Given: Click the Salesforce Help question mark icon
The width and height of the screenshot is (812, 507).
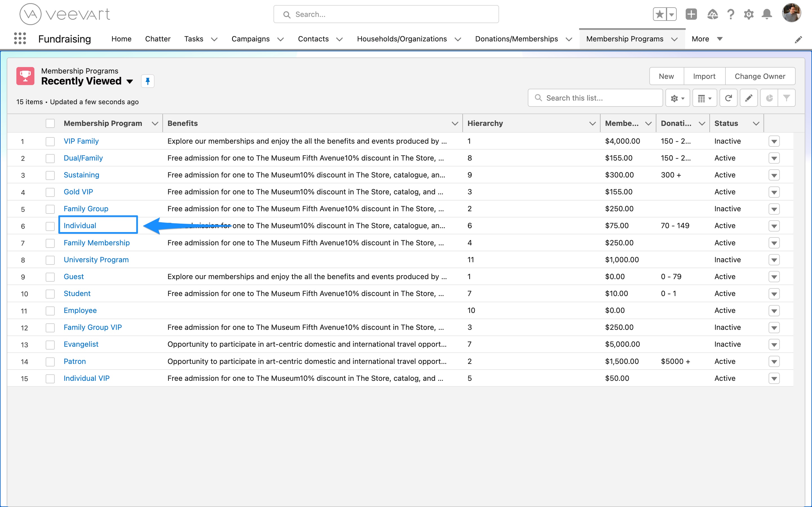Looking at the screenshot, I should [731, 14].
